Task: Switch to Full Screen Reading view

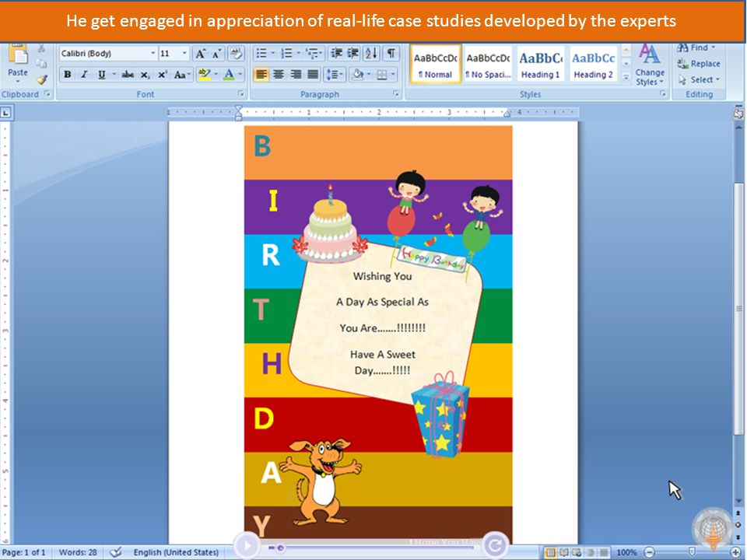Action: tap(563, 552)
